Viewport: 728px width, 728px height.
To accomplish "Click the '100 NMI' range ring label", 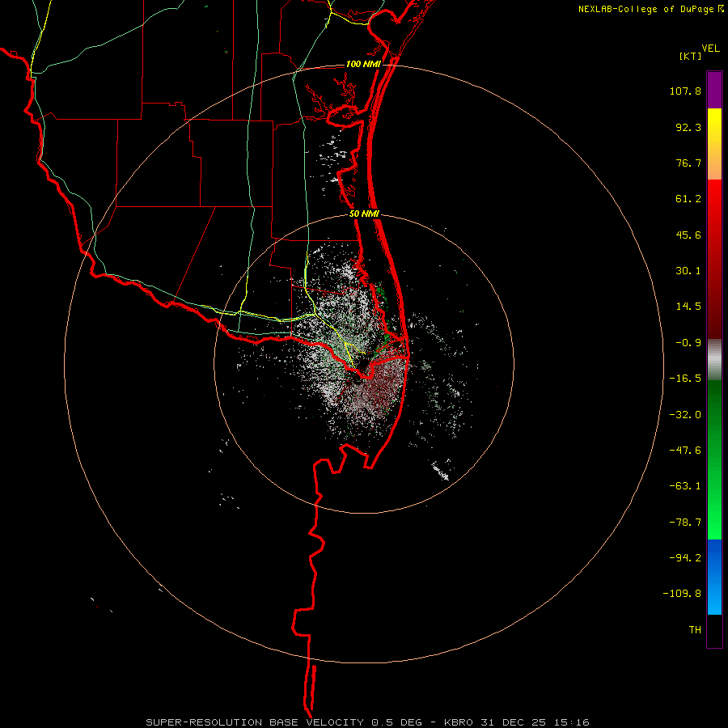I will pos(363,64).
